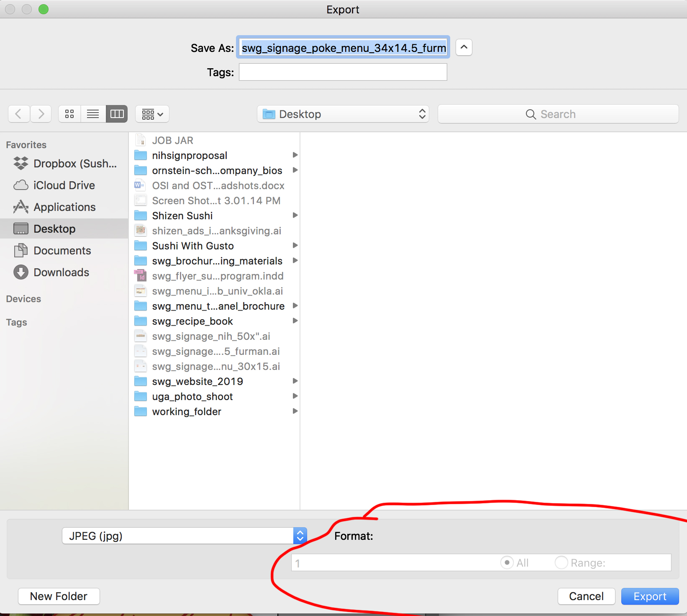Open Downloads from the sidebar
Viewport: 687px width, 616px height.
(x=61, y=272)
